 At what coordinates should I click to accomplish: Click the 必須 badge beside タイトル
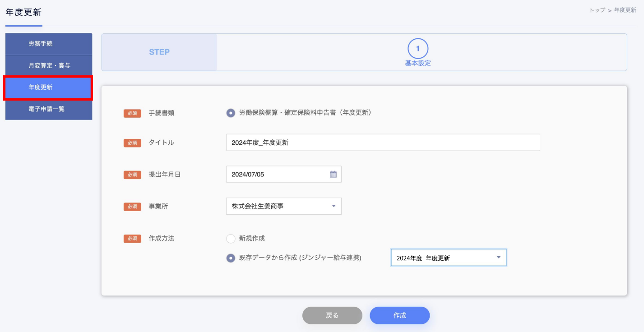click(x=132, y=143)
